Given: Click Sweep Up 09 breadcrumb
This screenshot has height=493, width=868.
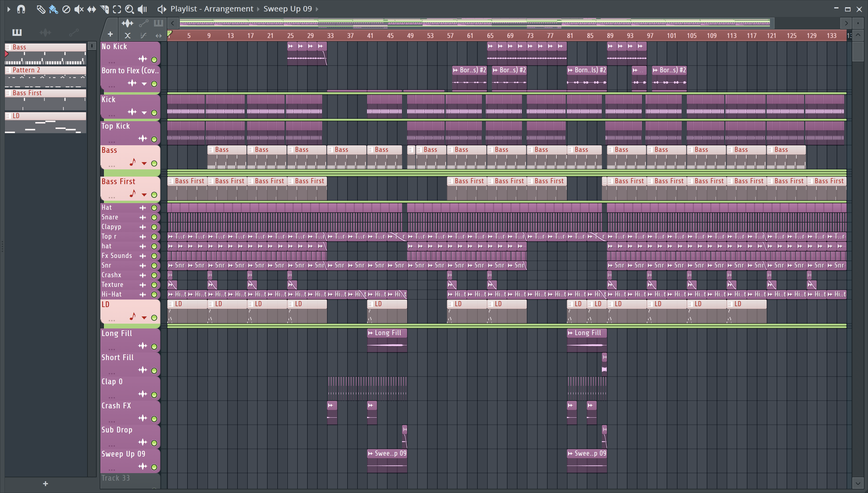Looking at the screenshot, I should [x=288, y=9].
